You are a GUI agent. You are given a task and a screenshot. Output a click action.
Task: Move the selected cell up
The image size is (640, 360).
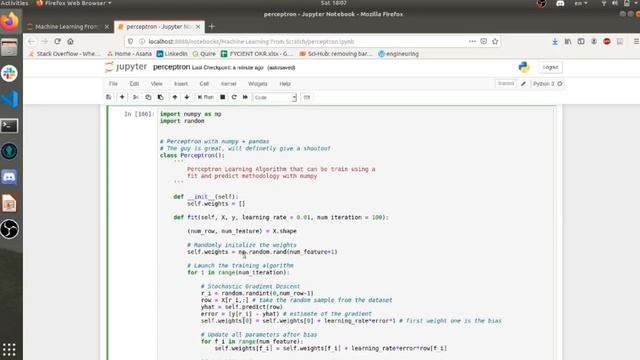(175, 97)
